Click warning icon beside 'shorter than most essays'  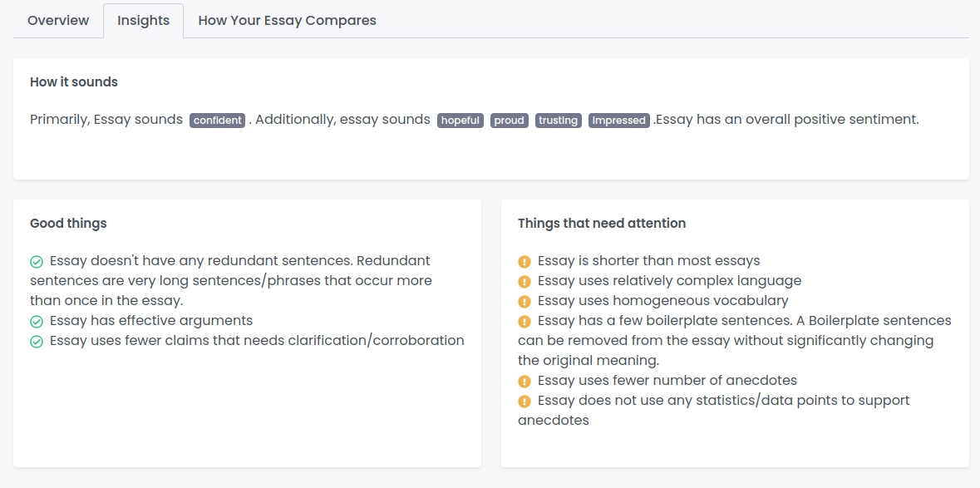(x=524, y=261)
